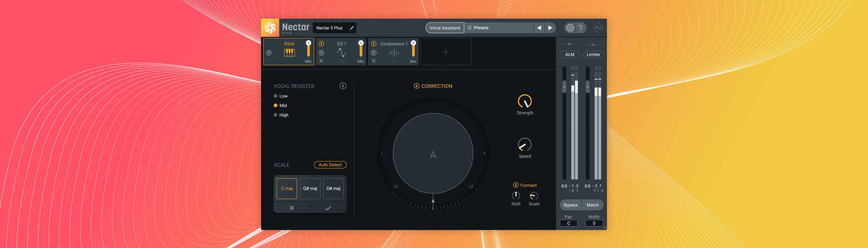Solo the EQ 1 module
The height and width of the screenshot is (248, 868).
(321, 53)
